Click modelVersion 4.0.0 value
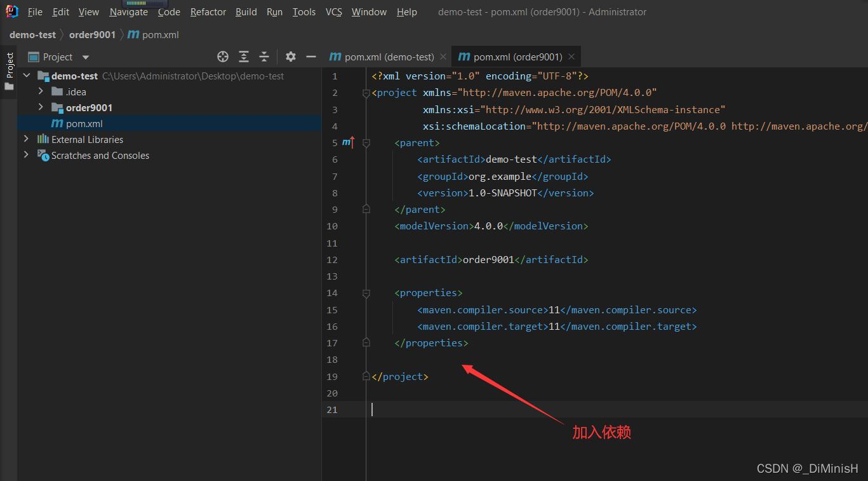The image size is (868, 481). click(x=488, y=226)
